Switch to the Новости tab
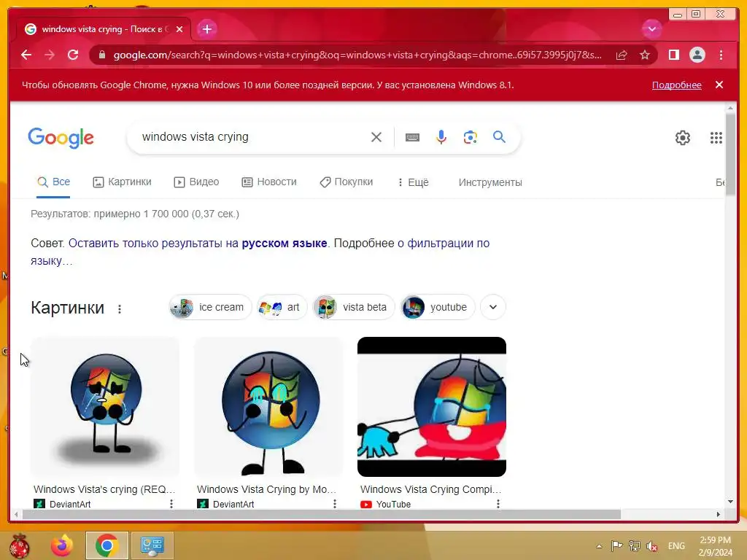 point(269,182)
